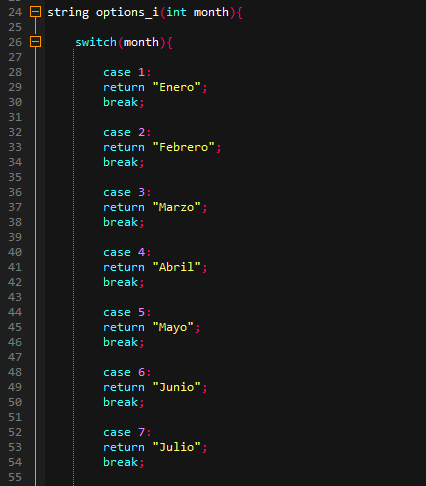Select the string "Enero"
426x486 pixels.
[x=177, y=87]
